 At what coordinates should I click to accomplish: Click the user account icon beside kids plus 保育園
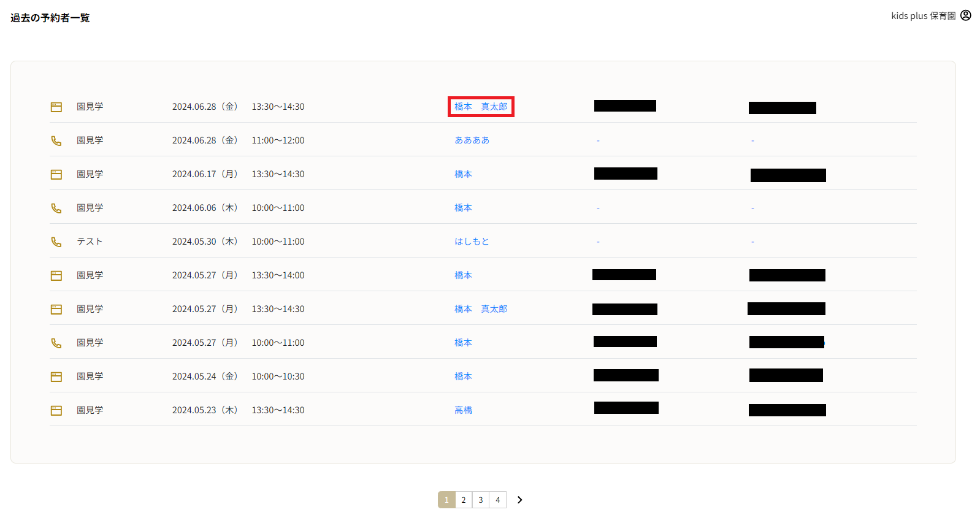[966, 15]
